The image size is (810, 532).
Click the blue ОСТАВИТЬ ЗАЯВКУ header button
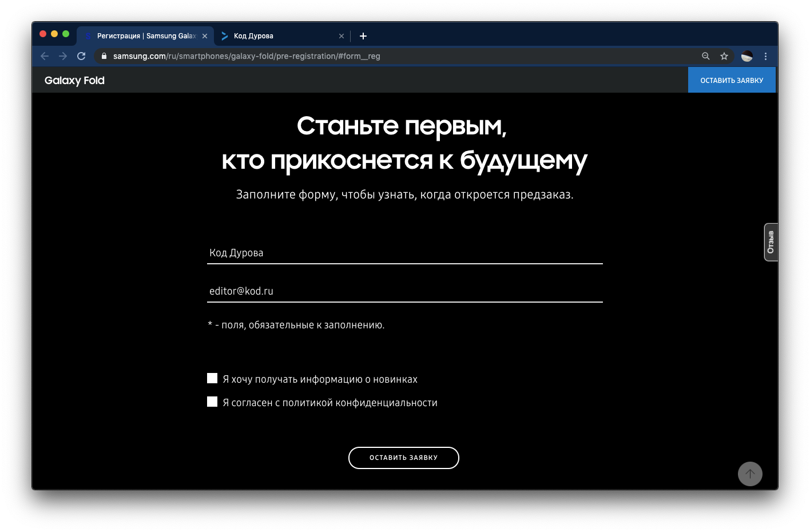tap(732, 80)
